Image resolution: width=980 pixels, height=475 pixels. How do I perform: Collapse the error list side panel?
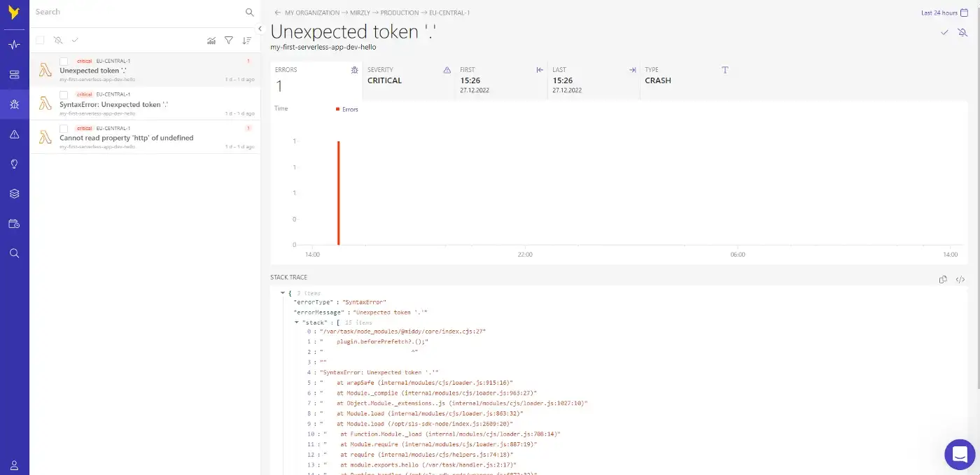260,29
